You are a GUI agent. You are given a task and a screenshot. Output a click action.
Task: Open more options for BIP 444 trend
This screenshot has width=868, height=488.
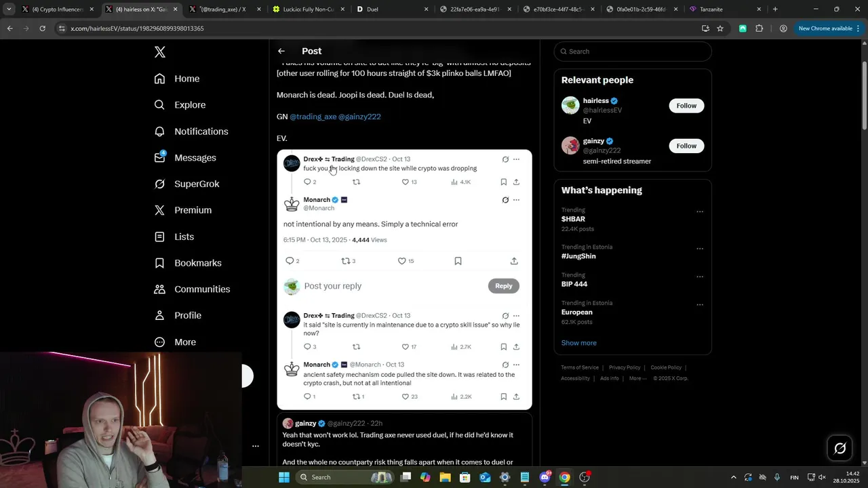pos(700,277)
